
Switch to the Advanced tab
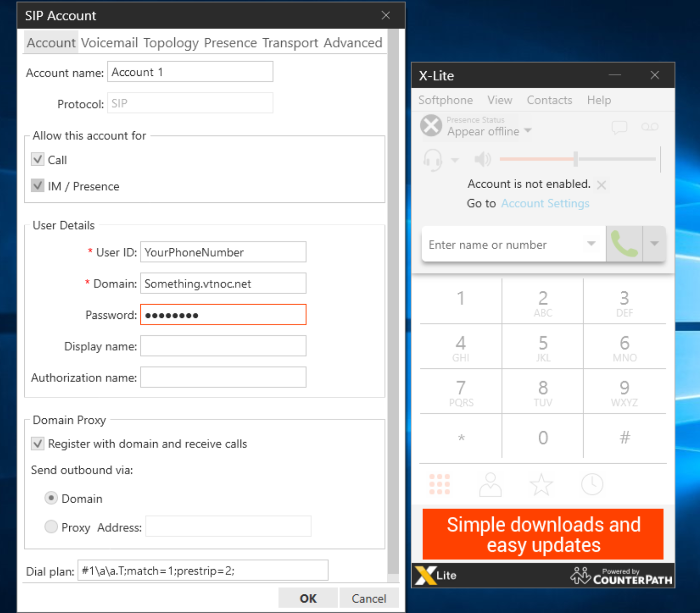click(353, 43)
